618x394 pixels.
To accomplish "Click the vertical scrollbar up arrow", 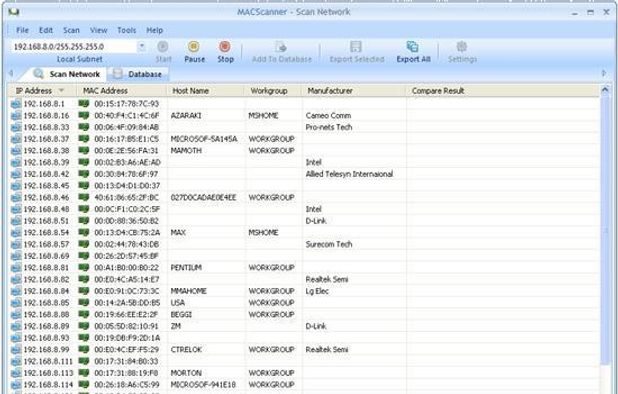I will [x=605, y=90].
